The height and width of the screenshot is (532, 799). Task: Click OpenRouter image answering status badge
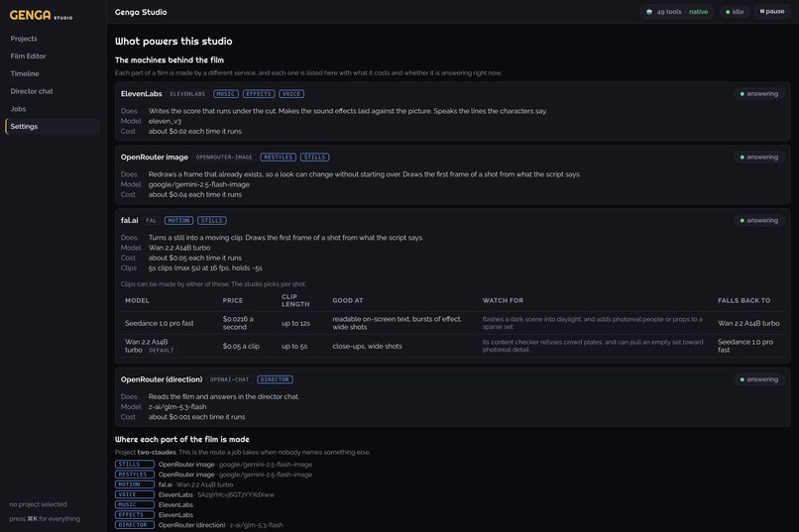759,158
